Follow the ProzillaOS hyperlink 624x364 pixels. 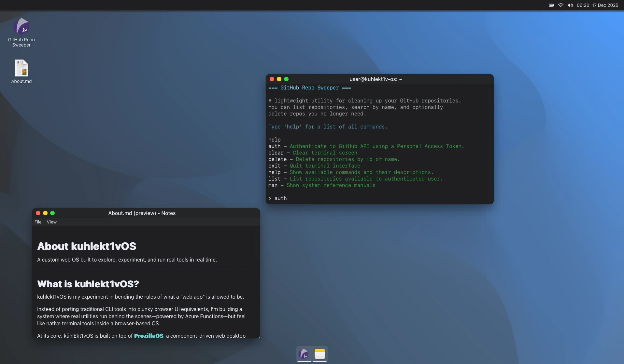click(149, 336)
